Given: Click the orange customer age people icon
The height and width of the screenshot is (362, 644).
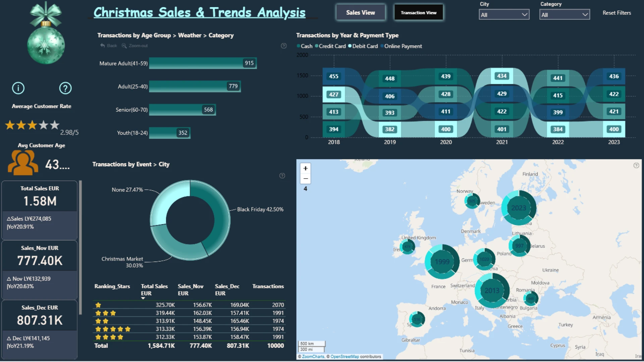Looking at the screenshot, I should [x=23, y=163].
